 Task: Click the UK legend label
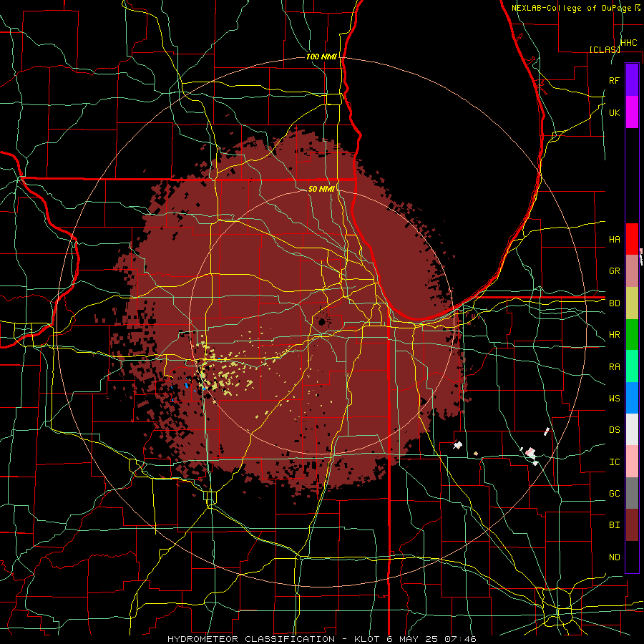coord(614,112)
